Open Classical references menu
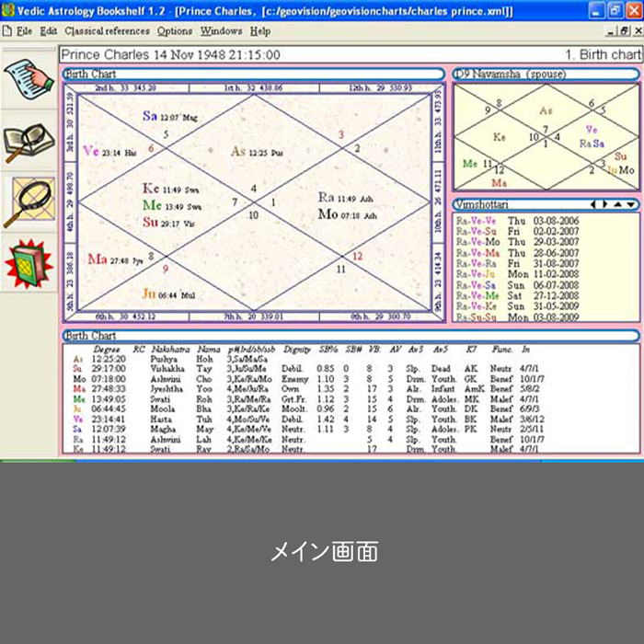 pyautogui.click(x=107, y=31)
